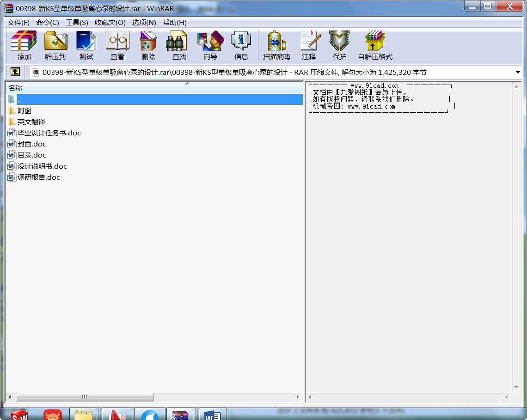Open the 文件(F) menu

click(18, 23)
